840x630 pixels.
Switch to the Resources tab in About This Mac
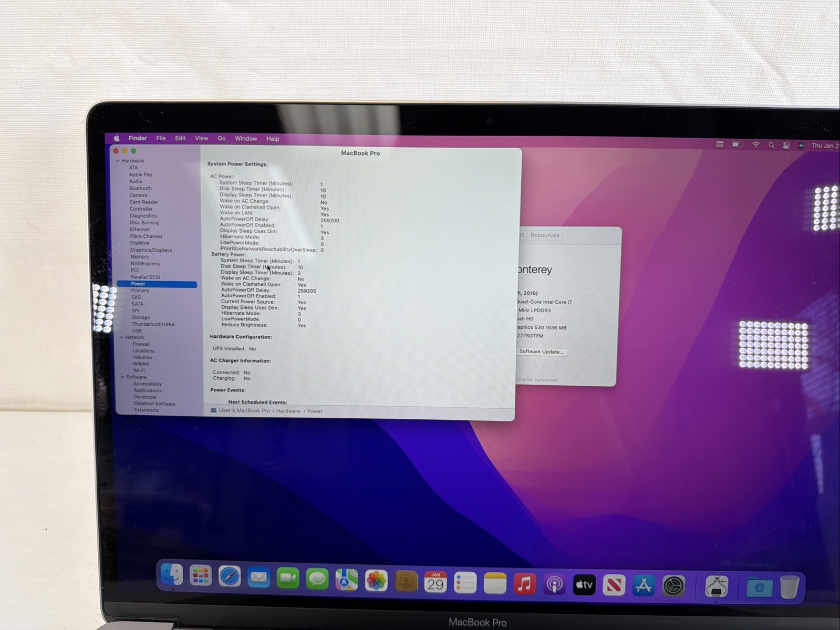[x=545, y=235]
